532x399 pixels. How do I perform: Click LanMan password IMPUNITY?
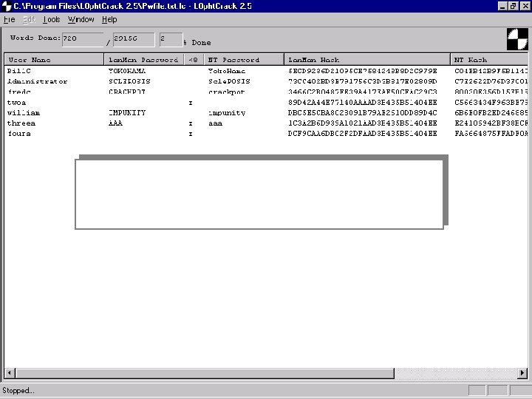[127, 112]
